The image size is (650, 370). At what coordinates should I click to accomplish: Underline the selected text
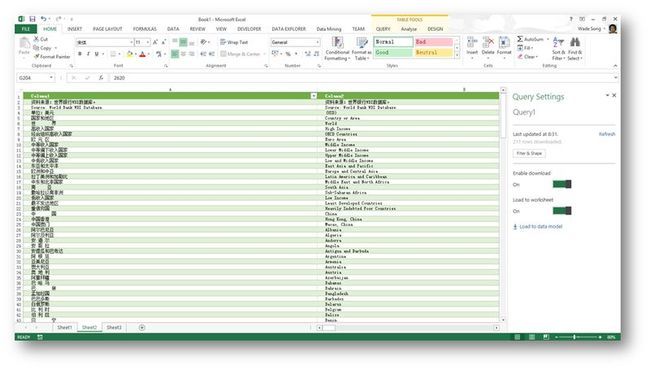click(x=97, y=54)
